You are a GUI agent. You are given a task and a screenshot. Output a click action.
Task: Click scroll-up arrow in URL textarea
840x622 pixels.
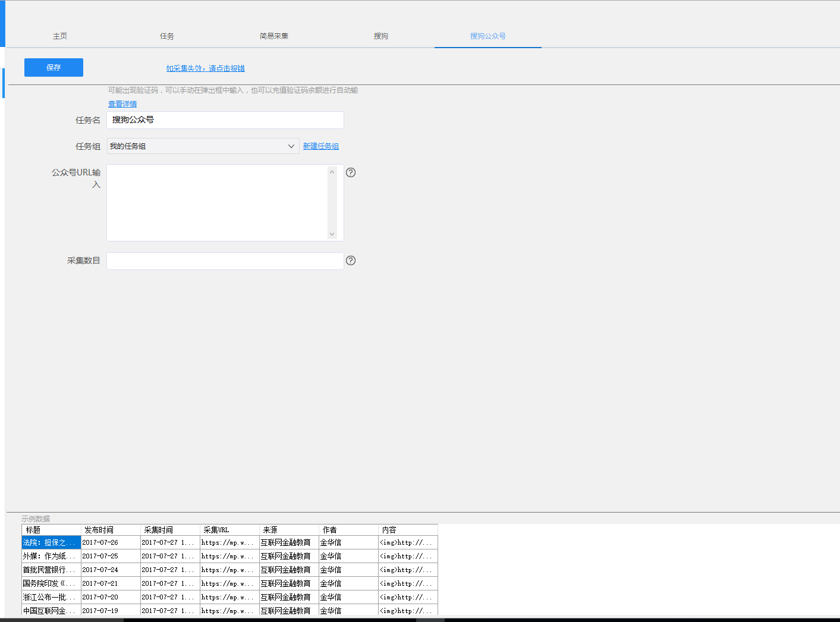pyautogui.click(x=332, y=172)
